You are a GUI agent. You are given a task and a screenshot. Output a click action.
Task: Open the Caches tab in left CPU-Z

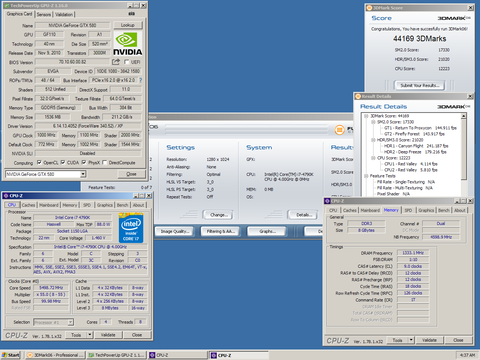pos(28,205)
